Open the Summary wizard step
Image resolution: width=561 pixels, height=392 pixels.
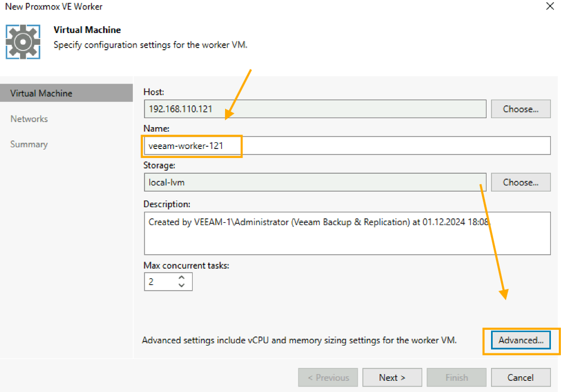tap(29, 144)
